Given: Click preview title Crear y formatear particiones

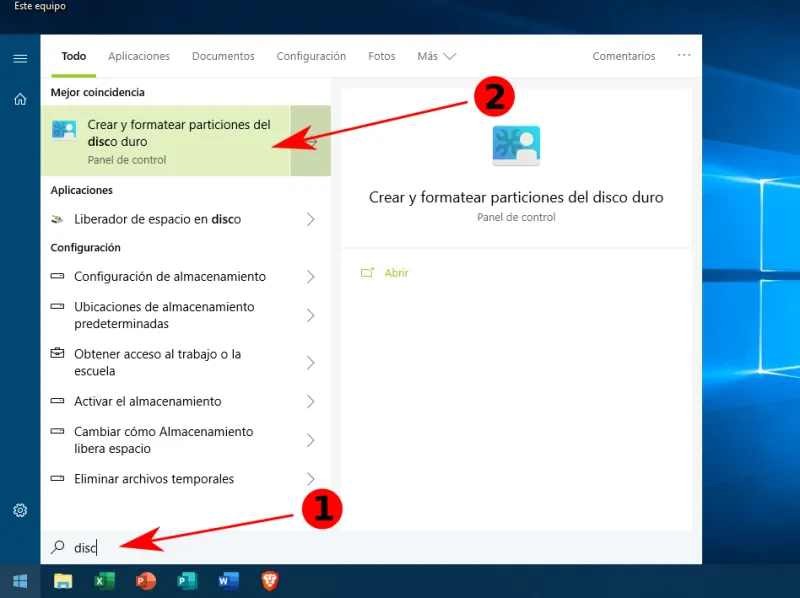Looking at the screenshot, I should pyautogui.click(x=516, y=197).
